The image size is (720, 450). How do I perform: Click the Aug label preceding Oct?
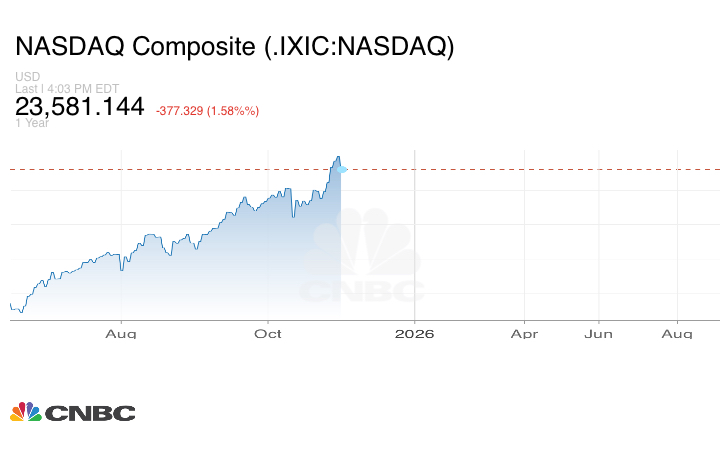point(121,333)
